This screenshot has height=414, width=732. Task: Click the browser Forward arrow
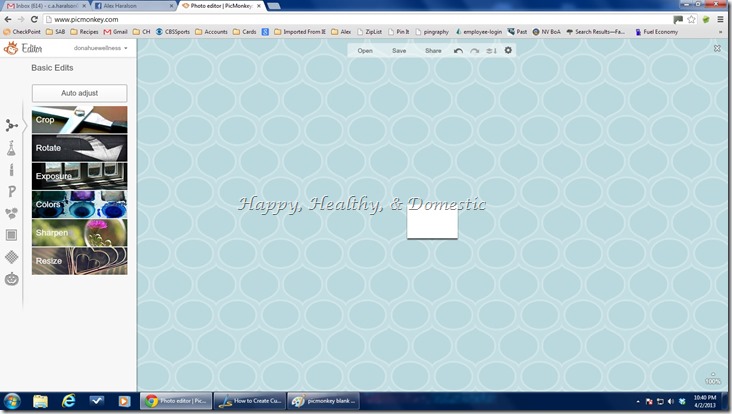coord(21,19)
